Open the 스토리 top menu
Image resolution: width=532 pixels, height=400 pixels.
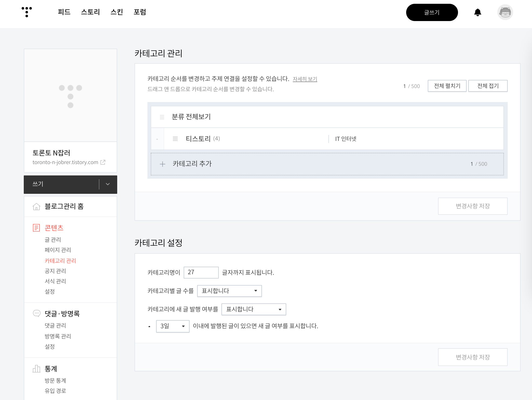(x=90, y=12)
